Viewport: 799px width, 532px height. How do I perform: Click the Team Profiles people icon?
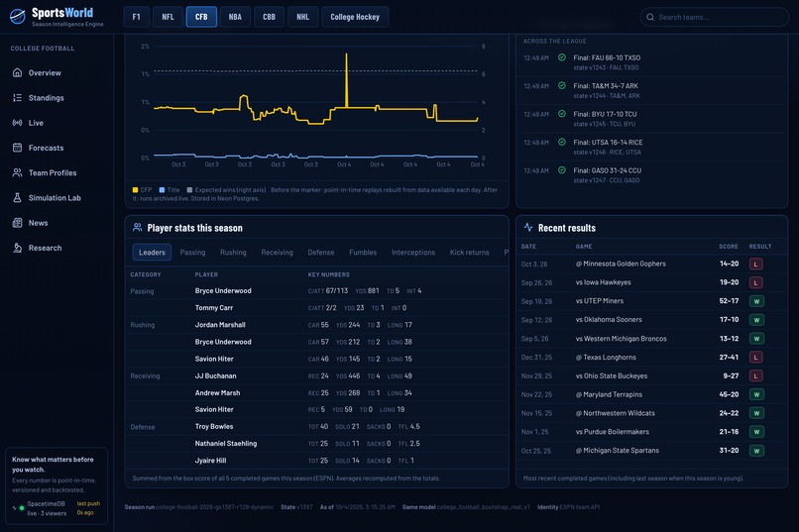coord(17,172)
